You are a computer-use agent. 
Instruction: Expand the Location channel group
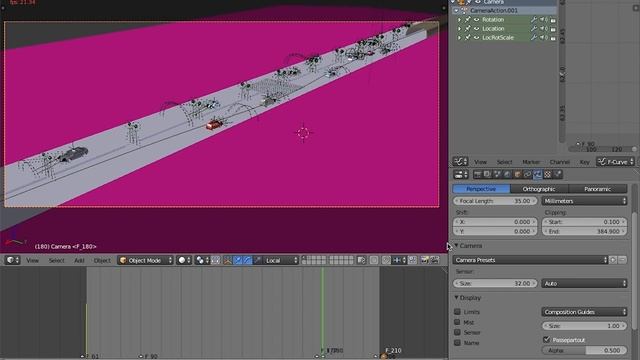459,29
